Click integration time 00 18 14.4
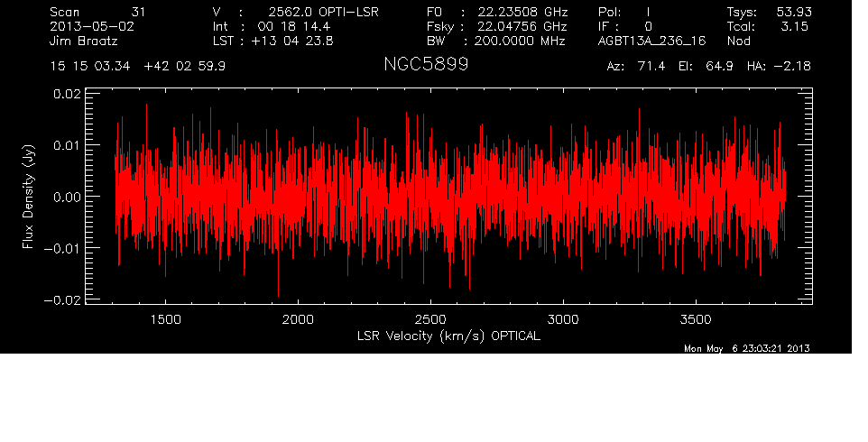The image size is (868, 442). 294,26
